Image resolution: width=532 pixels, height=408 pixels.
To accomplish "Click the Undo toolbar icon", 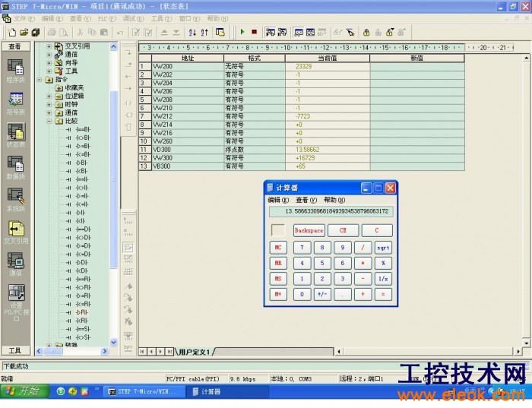I will pos(120,33).
